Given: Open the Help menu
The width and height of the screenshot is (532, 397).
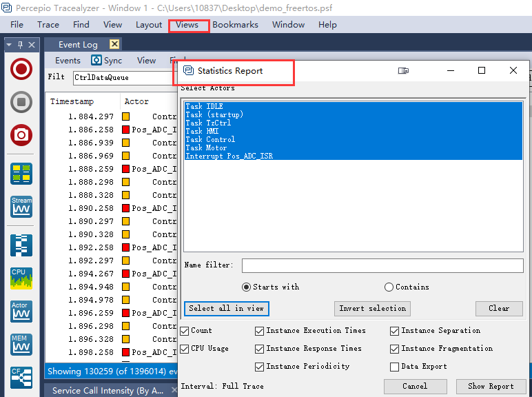Looking at the screenshot, I should click(x=327, y=25).
